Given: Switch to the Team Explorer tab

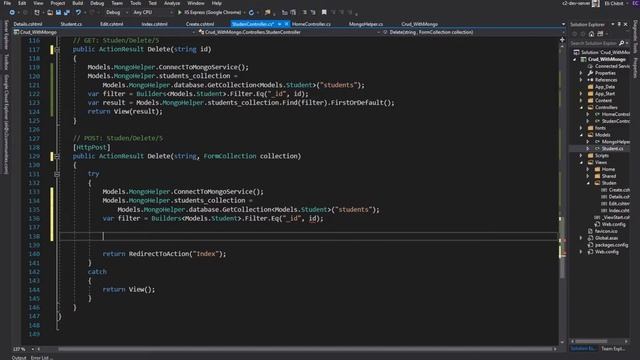Looking at the screenshot, I should pyautogui.click(x=613, y=349).
